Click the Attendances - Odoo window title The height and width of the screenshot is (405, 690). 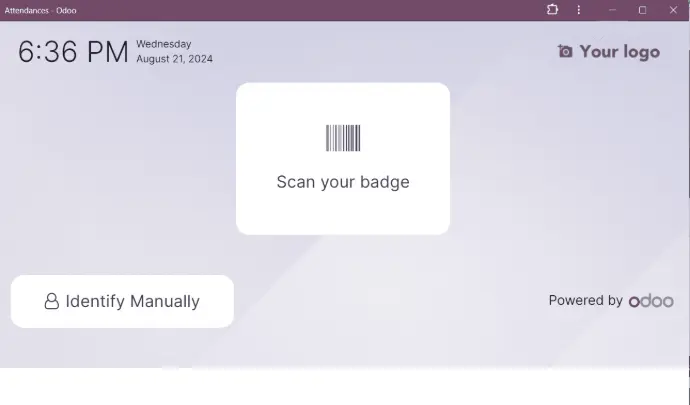pos(40,10)
